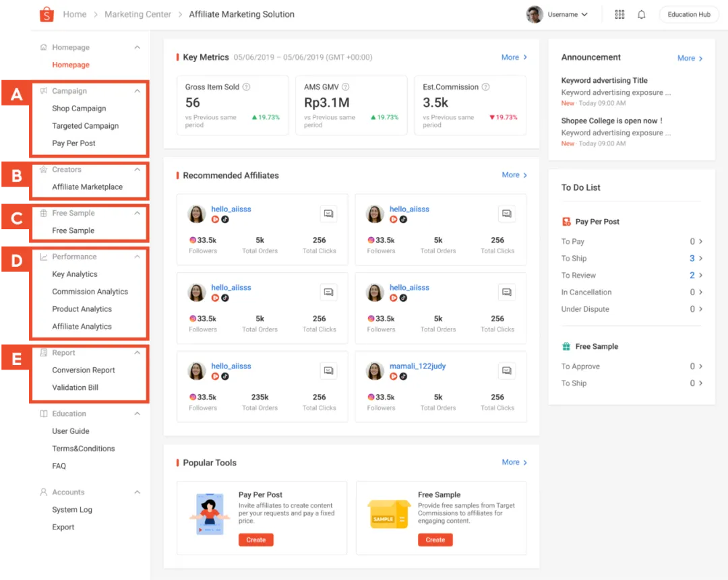Open More link for Announcement
728x580 pixels.
(x=690, y=58)
